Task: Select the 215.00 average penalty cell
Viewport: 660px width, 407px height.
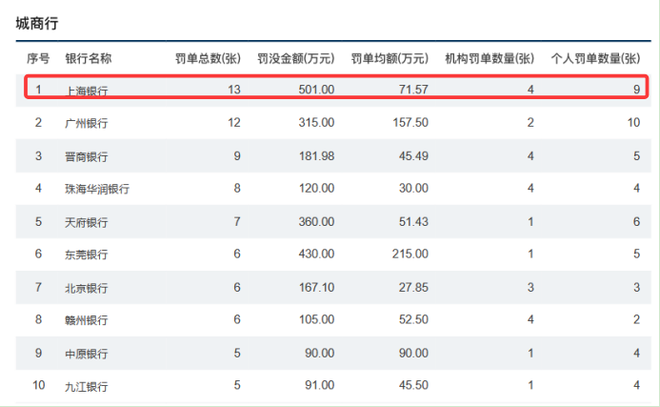Action: click(x=409, y=255)
